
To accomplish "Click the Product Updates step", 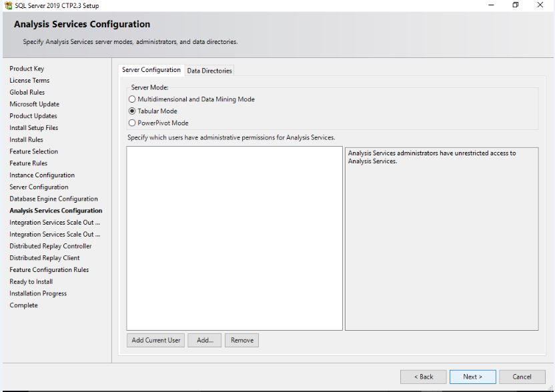I will 33,116.
